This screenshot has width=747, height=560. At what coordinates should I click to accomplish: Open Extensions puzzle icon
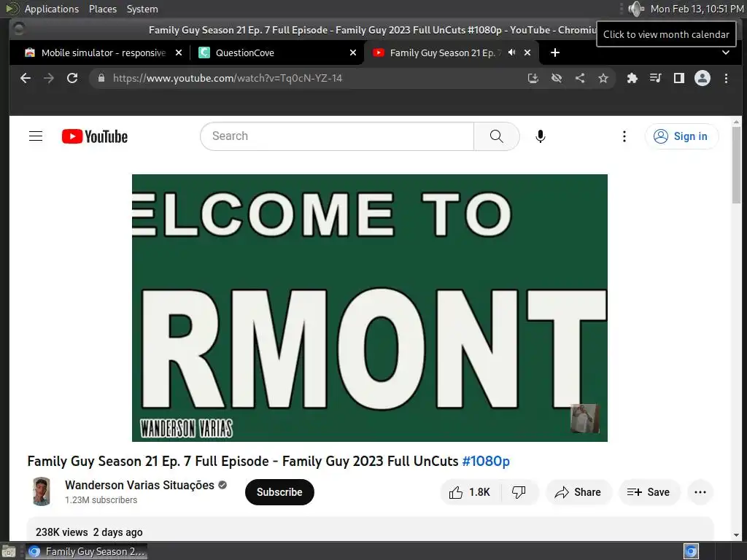632,78
